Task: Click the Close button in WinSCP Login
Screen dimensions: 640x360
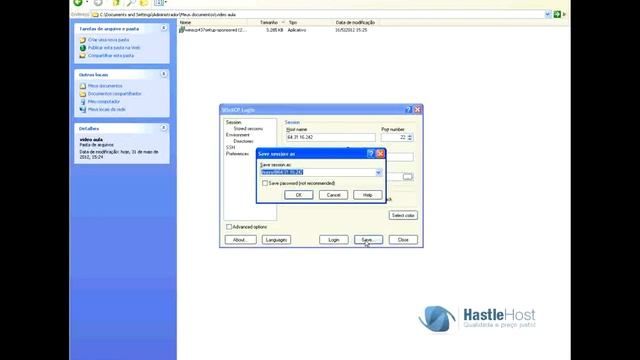Action: point(403,240)
